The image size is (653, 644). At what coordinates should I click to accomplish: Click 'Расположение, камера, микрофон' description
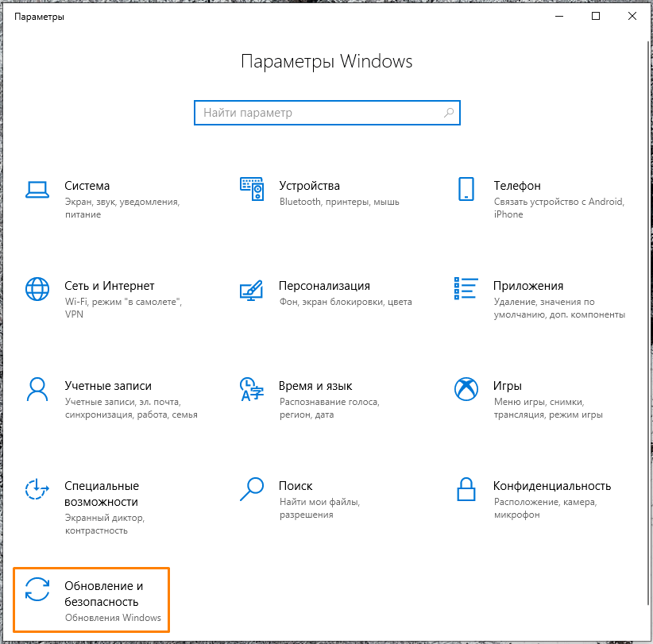point(545,508)
